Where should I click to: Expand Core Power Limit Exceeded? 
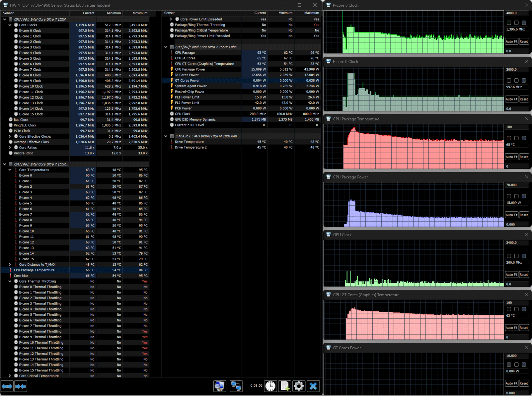tap(171, 19)
